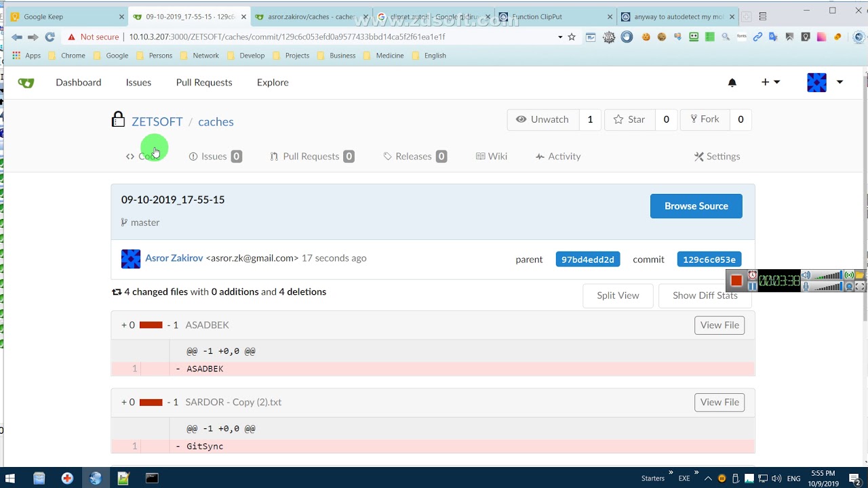Open the ZETSOFT organization link

click(157, 121)
